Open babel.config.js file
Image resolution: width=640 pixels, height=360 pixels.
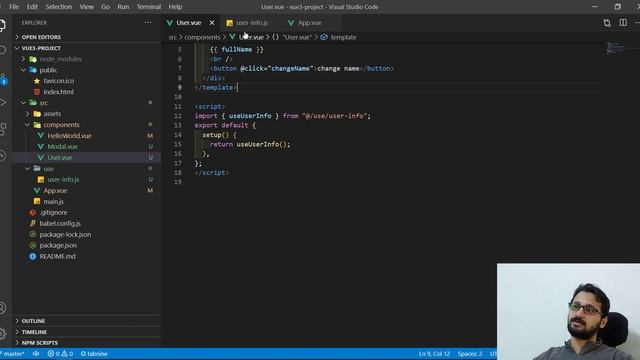(x=60, y=224)
